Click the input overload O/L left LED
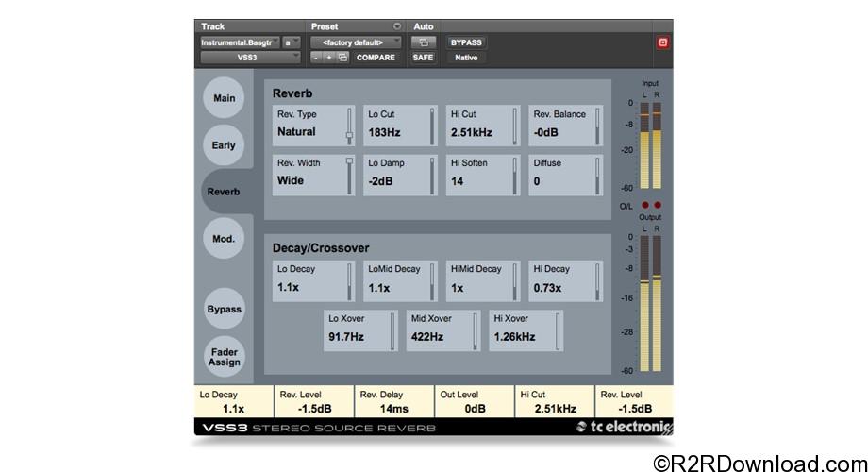This screenshot has height=472, width=868. [x=645, y=205]
